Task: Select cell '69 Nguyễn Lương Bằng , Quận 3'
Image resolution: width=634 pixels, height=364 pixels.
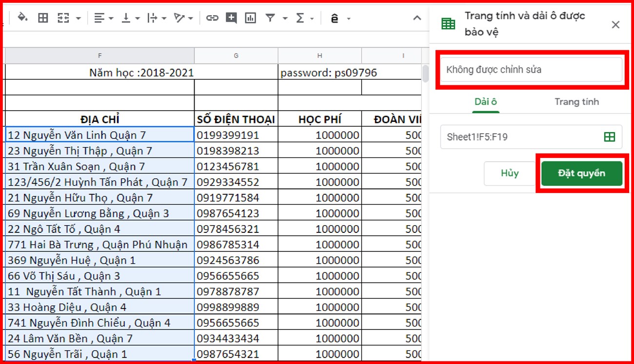Action: (99, 213)
